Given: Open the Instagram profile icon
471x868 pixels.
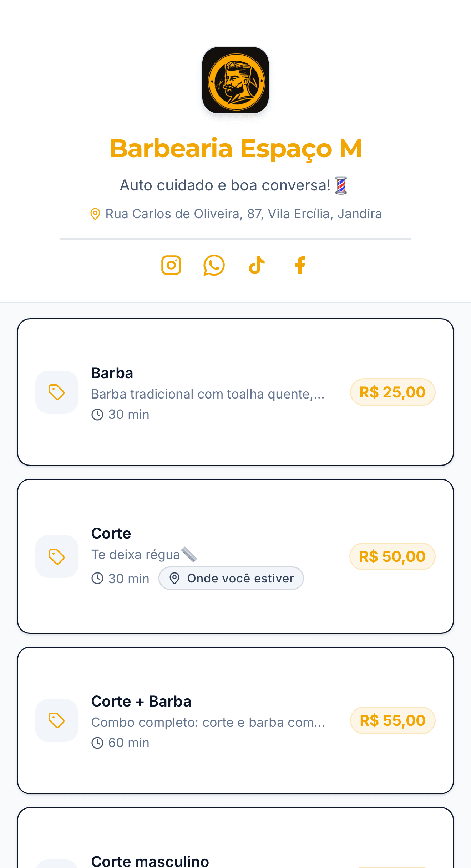Looking at the screenshot, I should [x=171, y=265].
